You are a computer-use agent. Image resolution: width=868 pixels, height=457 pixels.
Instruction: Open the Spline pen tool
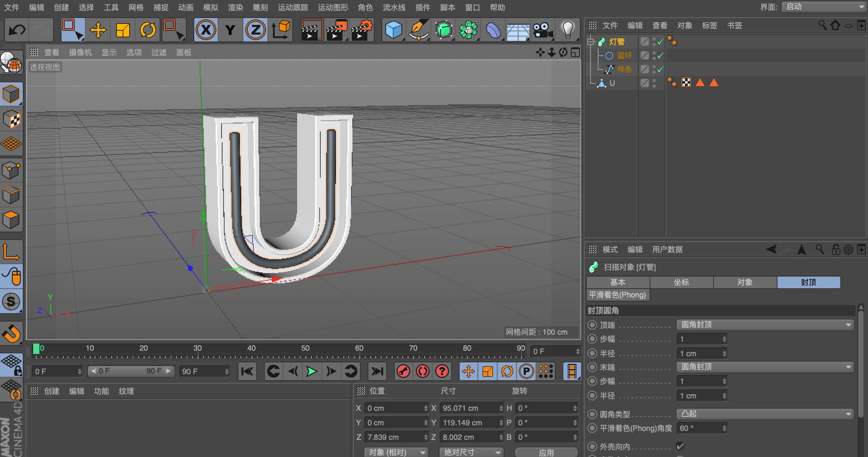(x=418, y=30)
